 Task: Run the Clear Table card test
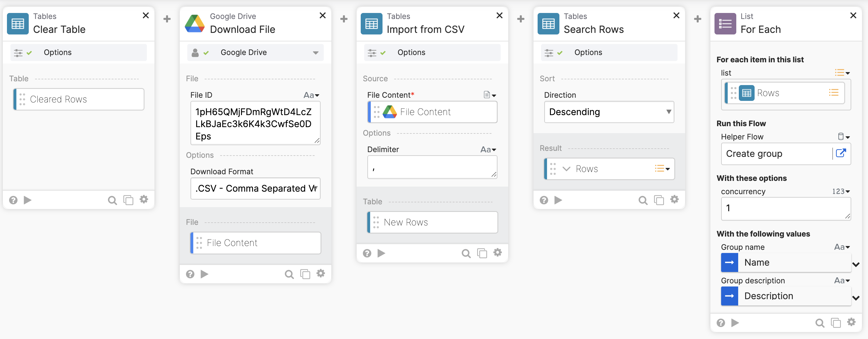[x=27, y=200]
